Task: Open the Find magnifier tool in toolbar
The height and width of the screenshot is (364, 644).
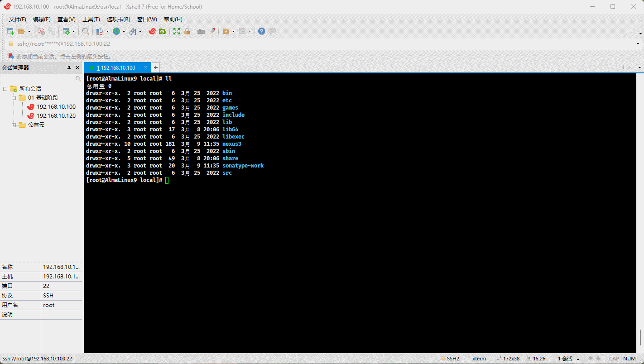Action: click(85, 31)
